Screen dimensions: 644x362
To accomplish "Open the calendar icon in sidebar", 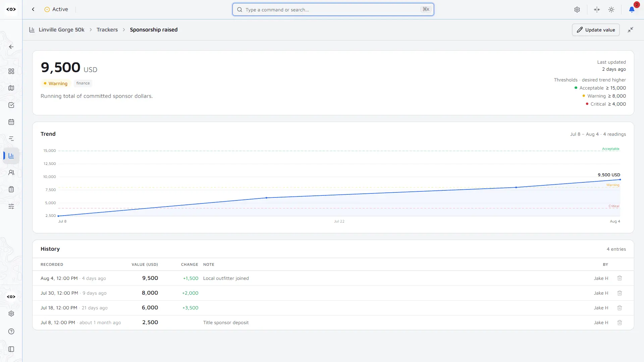I will click(x=11, y=122).
